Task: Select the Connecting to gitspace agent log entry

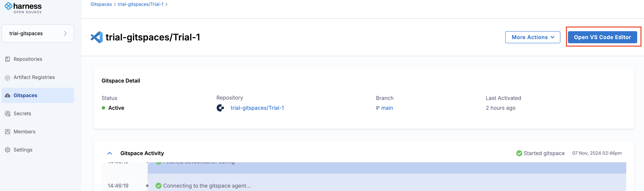Action: [x=206, y=186]
